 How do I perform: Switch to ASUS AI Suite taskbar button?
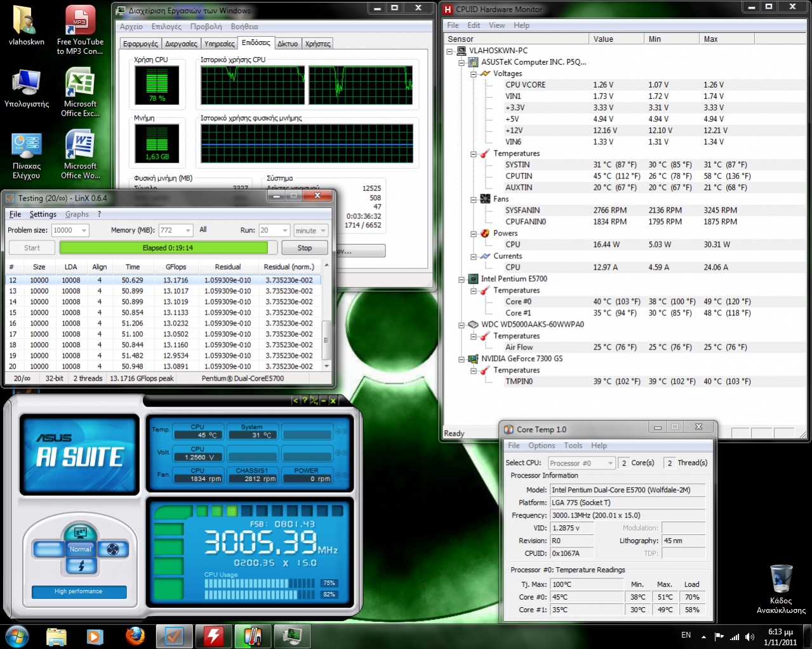coord(213,636)
